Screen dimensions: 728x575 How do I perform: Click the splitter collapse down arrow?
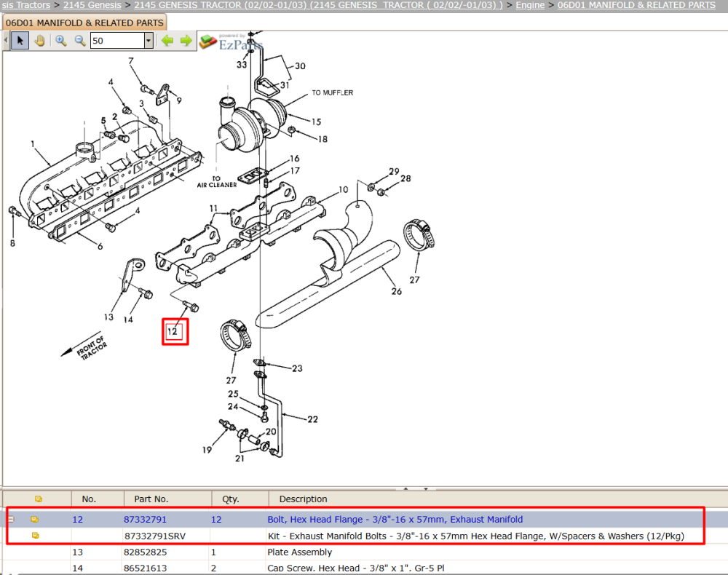tap(425, 488)
